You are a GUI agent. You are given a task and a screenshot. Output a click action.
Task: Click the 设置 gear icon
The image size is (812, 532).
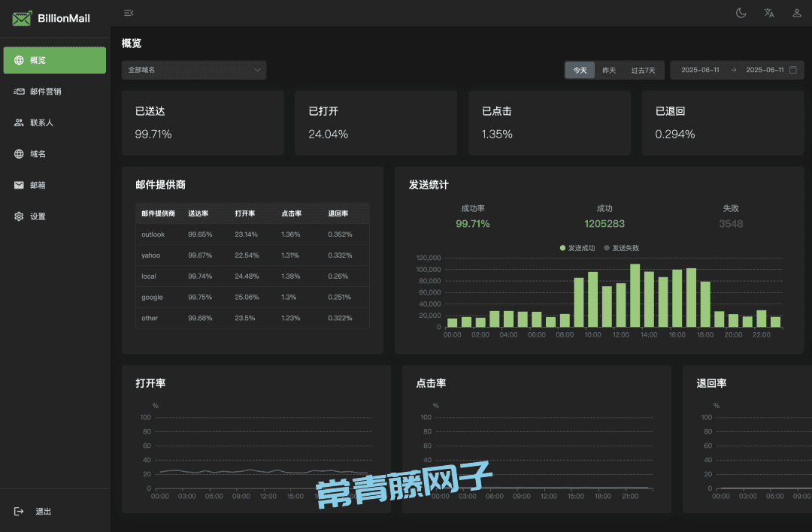click(x=20, y=216)
